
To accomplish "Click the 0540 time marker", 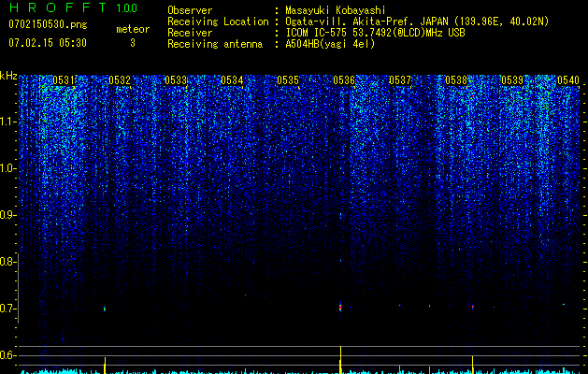I will 568,80.
